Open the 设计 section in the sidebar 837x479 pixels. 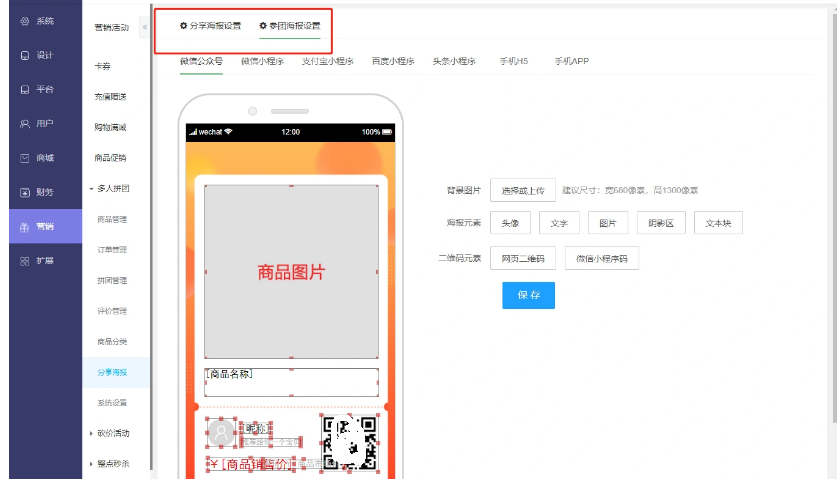tap(38, 55)
